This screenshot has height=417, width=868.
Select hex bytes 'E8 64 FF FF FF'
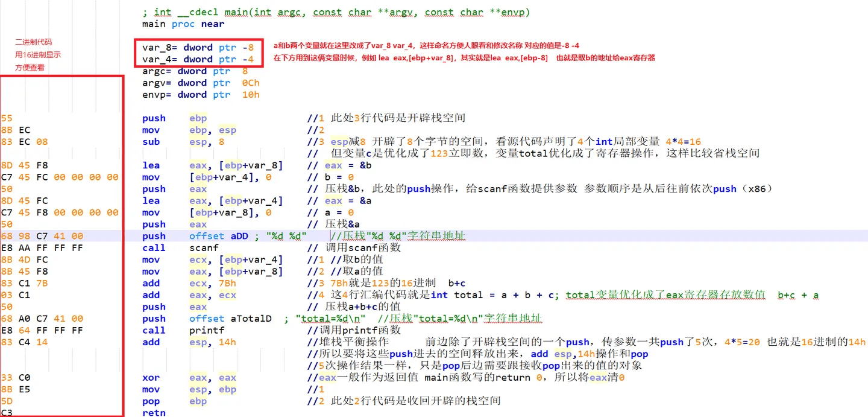[42, 331]
